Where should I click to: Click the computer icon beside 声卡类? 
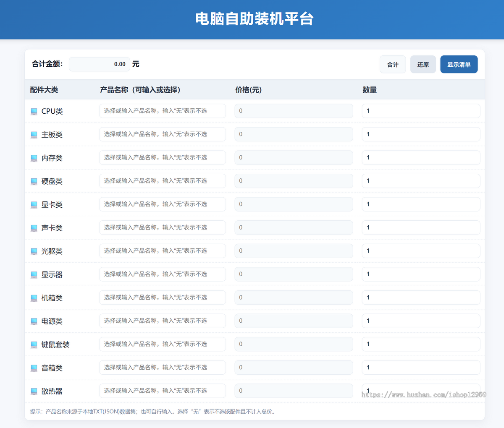pos(34,228)
